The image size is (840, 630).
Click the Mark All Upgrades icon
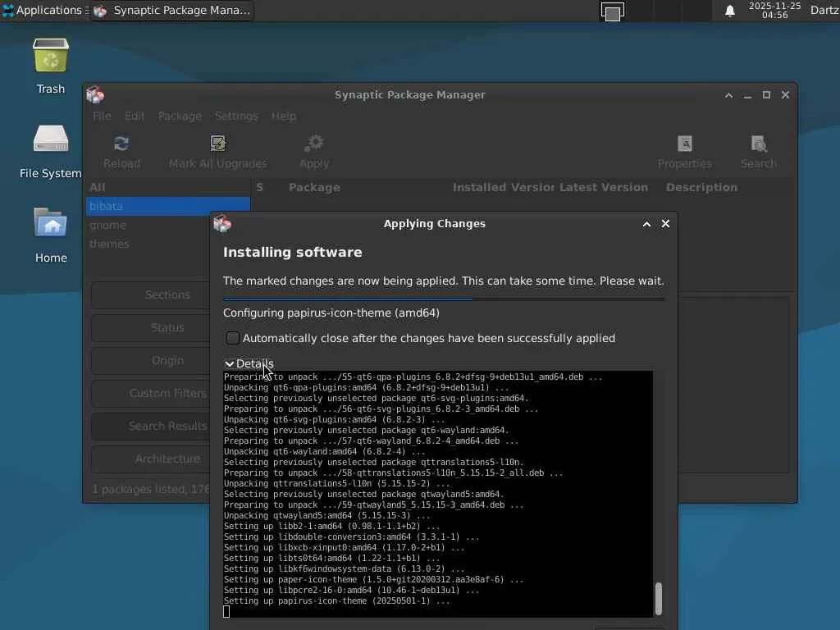218,144
